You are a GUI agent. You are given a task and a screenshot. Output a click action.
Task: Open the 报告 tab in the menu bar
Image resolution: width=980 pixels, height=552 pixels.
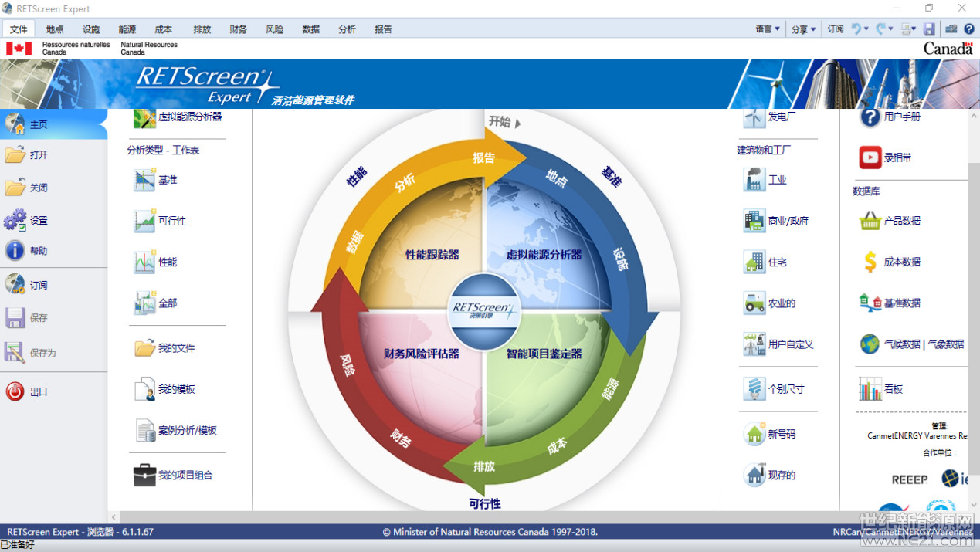point(384,29)
